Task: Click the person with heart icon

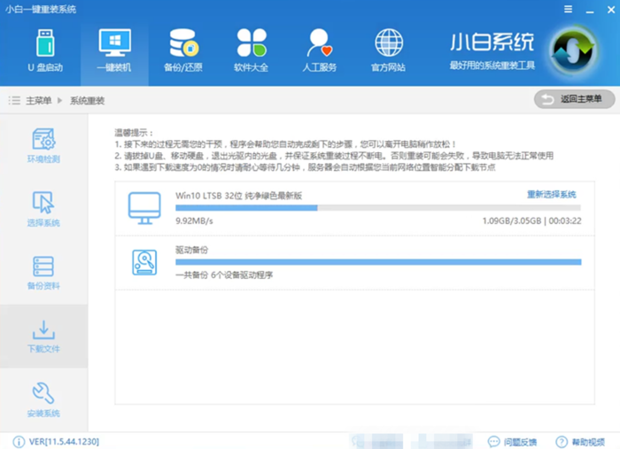Action: pos(319,43)
